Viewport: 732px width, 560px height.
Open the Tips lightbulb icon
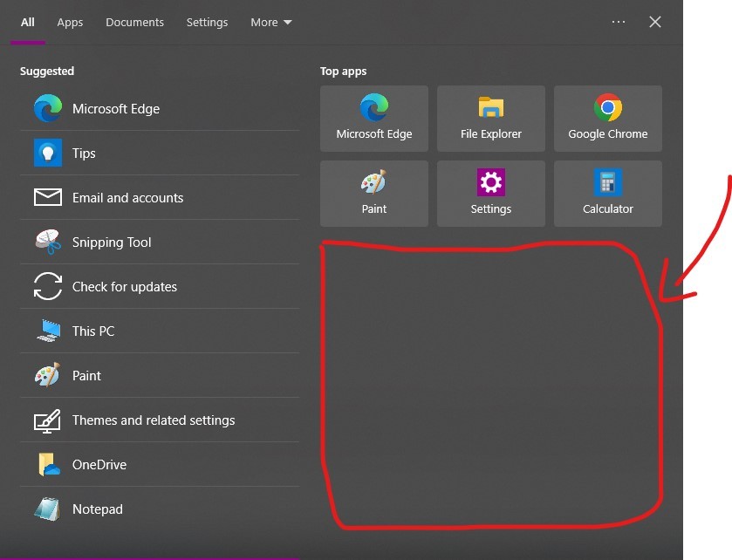pyautogui.click(x=48, y=153)
